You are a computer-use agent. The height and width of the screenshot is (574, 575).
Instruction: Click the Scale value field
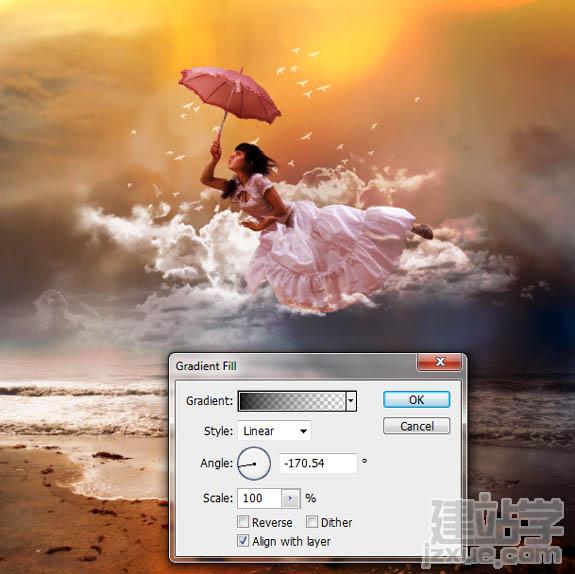click(x=259, y=498)
